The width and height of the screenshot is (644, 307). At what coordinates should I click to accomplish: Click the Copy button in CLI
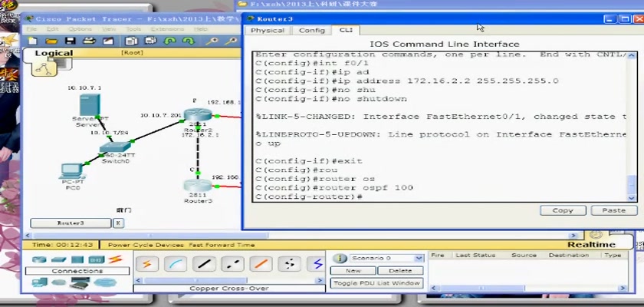coord(563,210)
